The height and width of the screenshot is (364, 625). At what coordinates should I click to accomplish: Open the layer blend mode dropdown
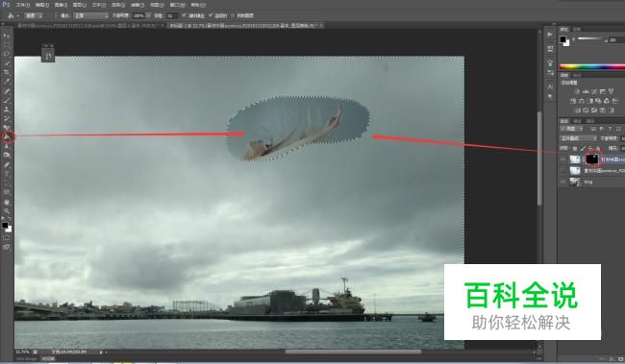point(579,138)
